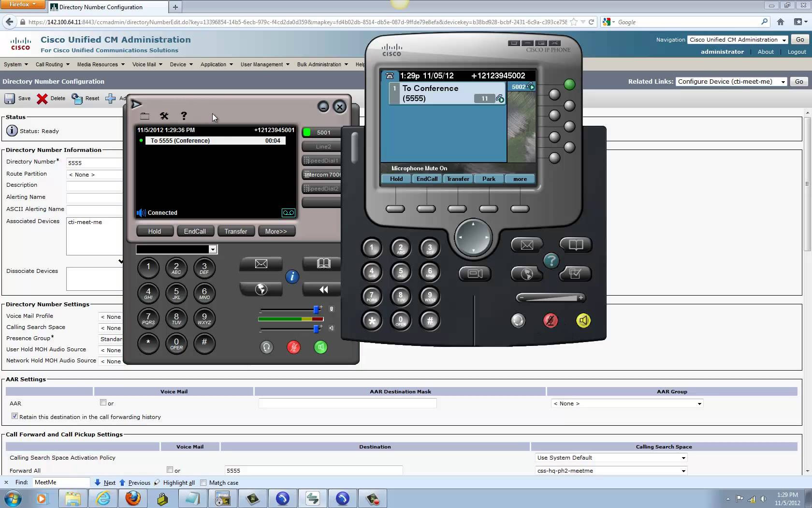Open Calling Search Space Activation Policy dropdown
The width and height of the screenshot is (812, 508).
611,458
